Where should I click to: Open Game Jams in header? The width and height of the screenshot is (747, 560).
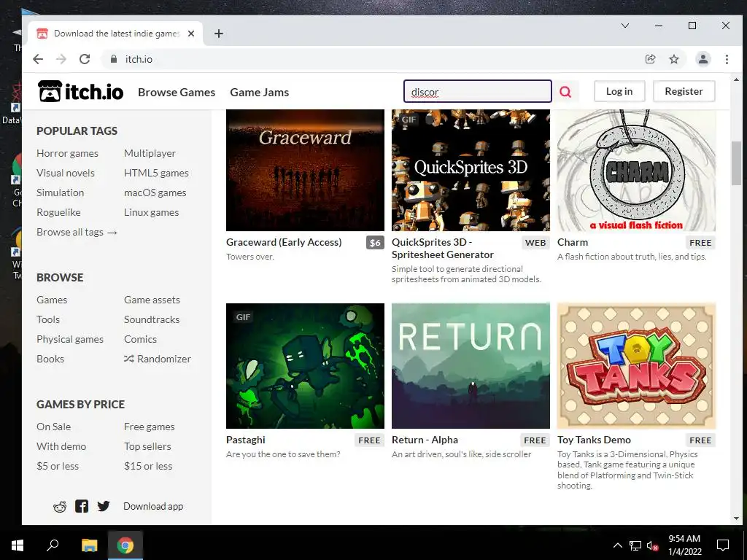click(x=260, y=92)
